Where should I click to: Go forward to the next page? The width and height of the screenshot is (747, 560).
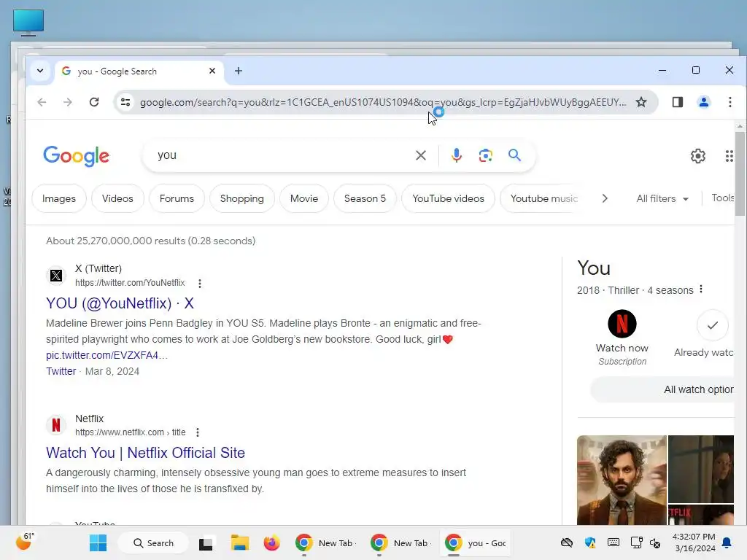pos(68,102)
